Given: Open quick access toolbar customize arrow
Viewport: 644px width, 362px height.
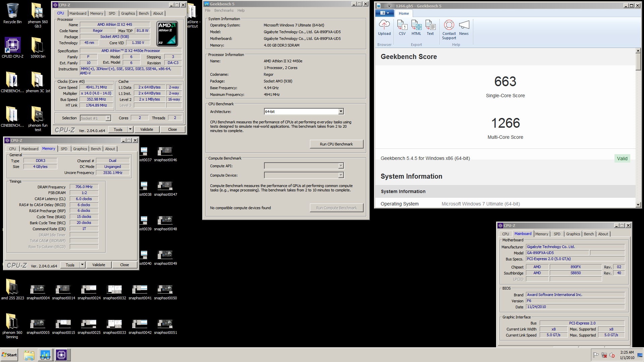Looking at the screenshot, I should (x=389, y=6).
